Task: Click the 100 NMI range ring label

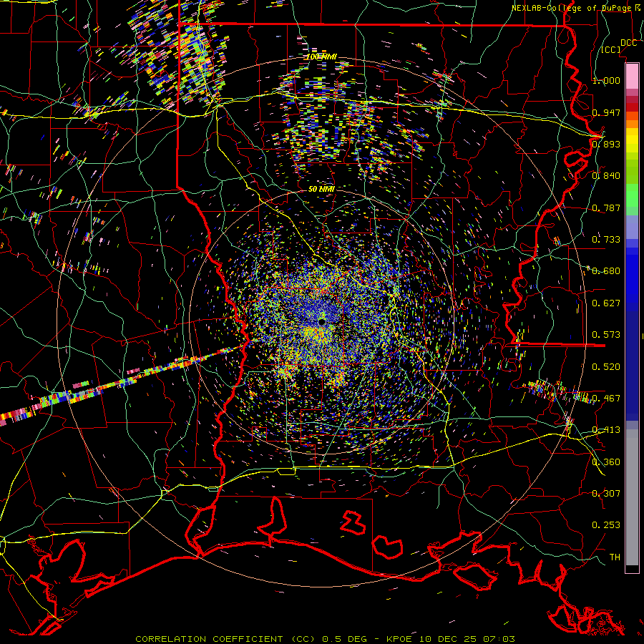Action: tap(321, 57)
